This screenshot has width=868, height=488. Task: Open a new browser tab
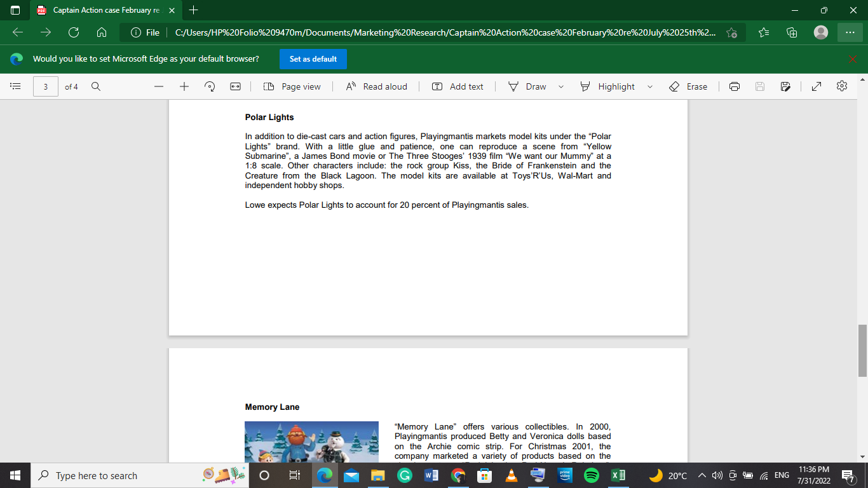pyautogui.click(x=194, y=10)
